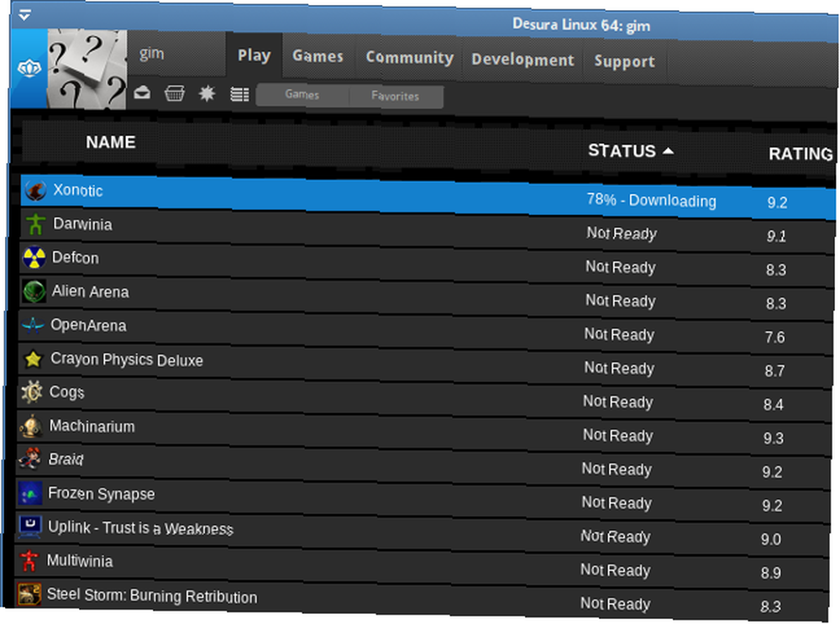The height and width of the screenshot is (624, 840).
Task: Select the Xonotic game name
Action: click(x=77, y=190)
